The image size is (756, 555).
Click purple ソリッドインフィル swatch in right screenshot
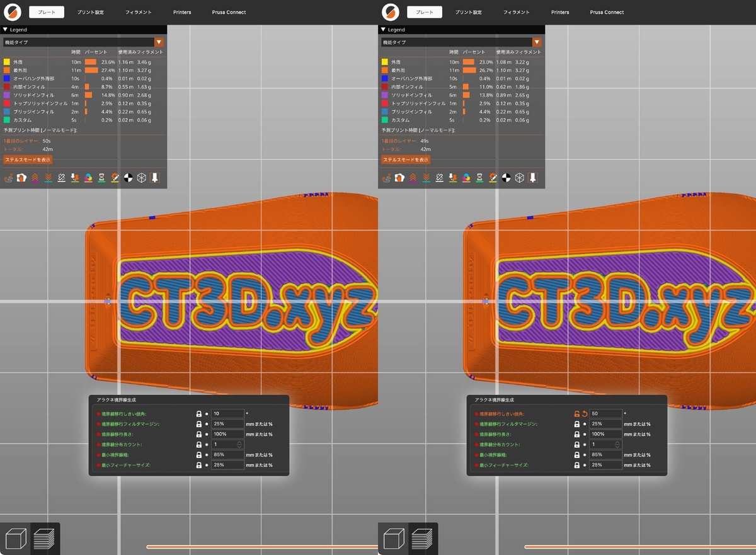pyautogui.click(x=385, y=94)
